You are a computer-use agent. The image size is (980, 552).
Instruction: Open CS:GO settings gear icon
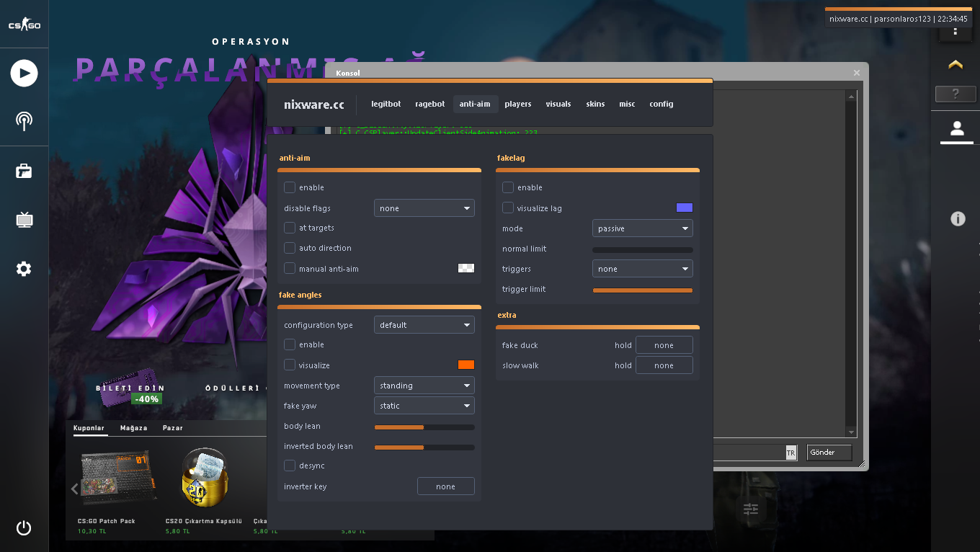click(24, 270)
